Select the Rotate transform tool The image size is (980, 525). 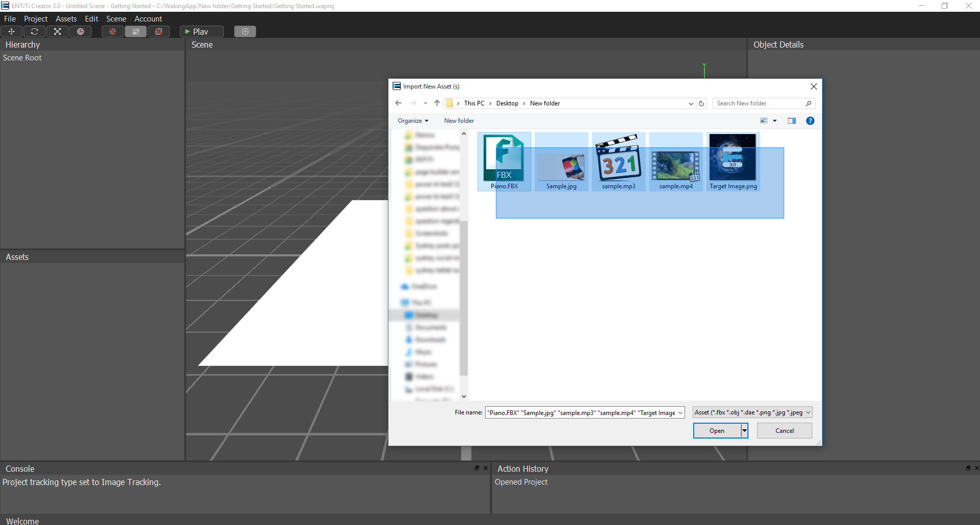[35, 32]
